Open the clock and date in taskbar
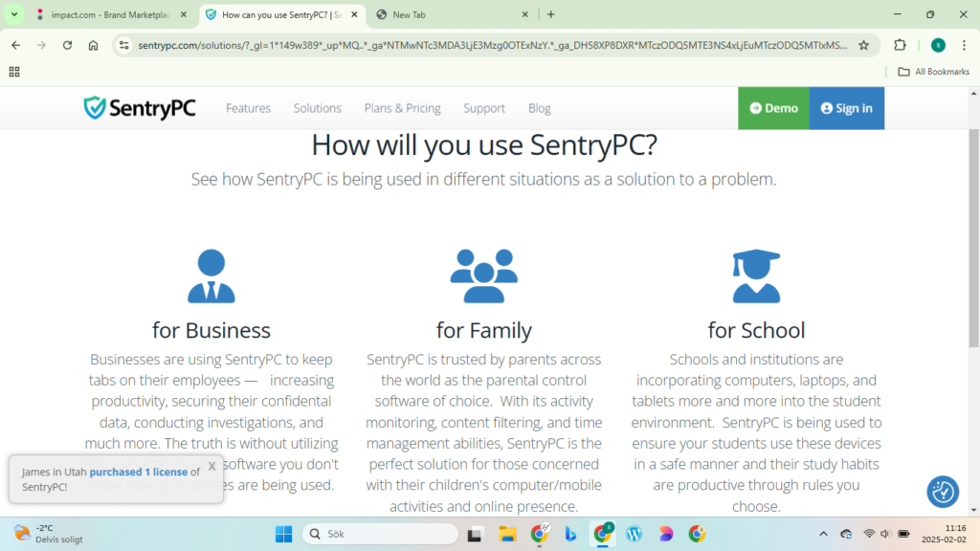Viewport: 980px width, 551px height. [x=944, y=534]
